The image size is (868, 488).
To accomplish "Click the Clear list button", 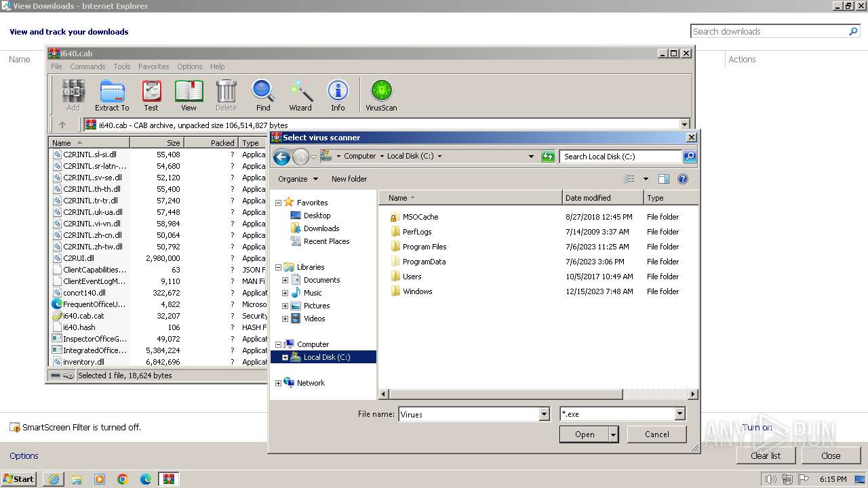I will tap(766, 455).
